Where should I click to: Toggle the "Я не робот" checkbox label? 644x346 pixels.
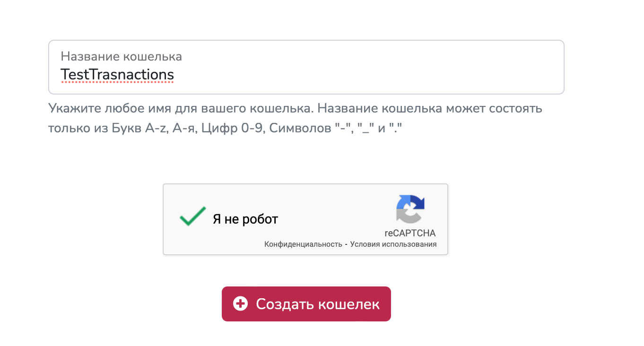pyautogui.click(x=245, y=219)
